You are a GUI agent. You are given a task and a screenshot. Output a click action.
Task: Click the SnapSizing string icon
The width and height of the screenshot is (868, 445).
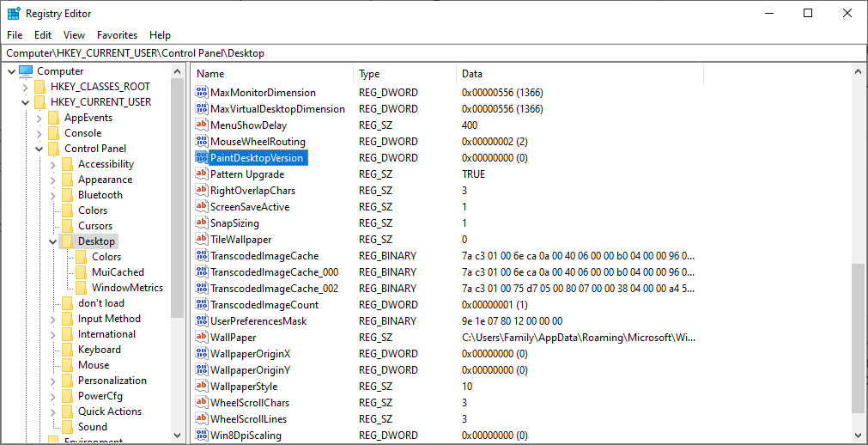(x=202, y=223)
